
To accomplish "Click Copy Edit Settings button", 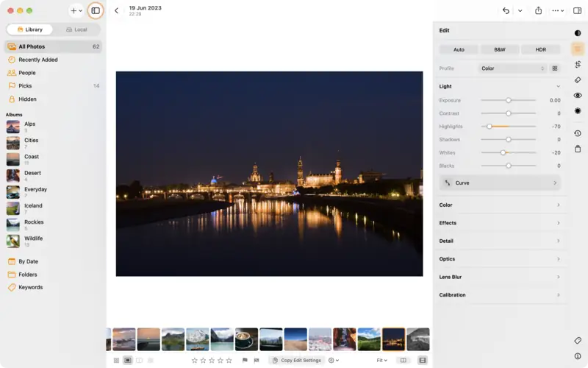I will pos(297,360).
